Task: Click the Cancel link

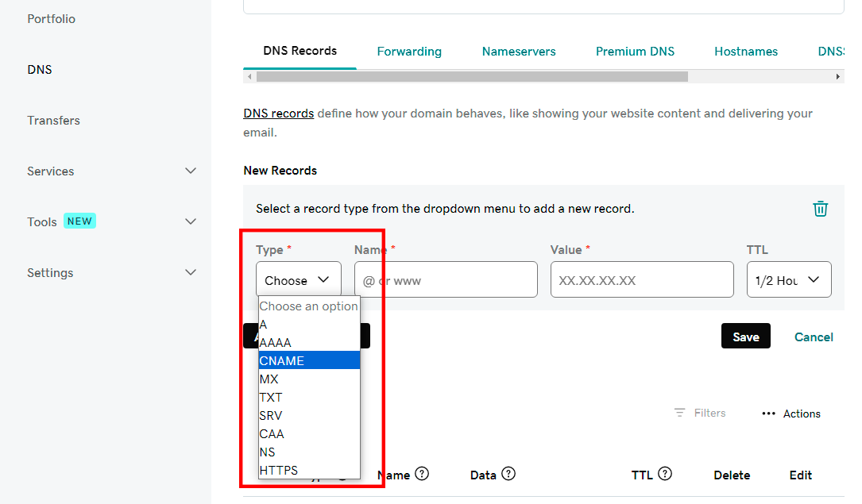Action: coord(814,337)
